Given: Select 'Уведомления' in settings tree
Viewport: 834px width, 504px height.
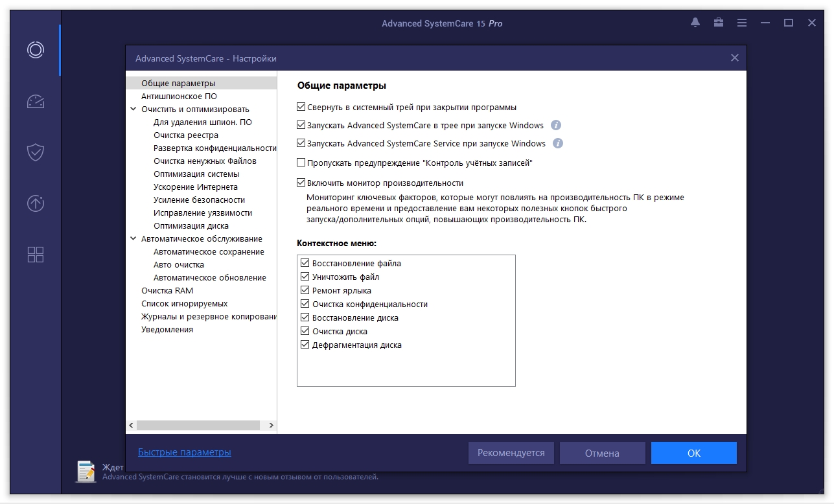Looking at the screenshot, I should coord(167,330).
